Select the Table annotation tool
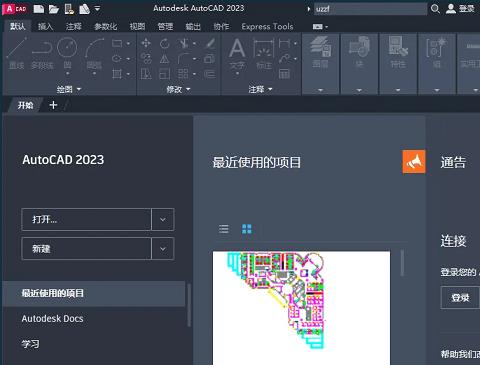This screenshot has width=480, height=365. (x=284, y=74)
